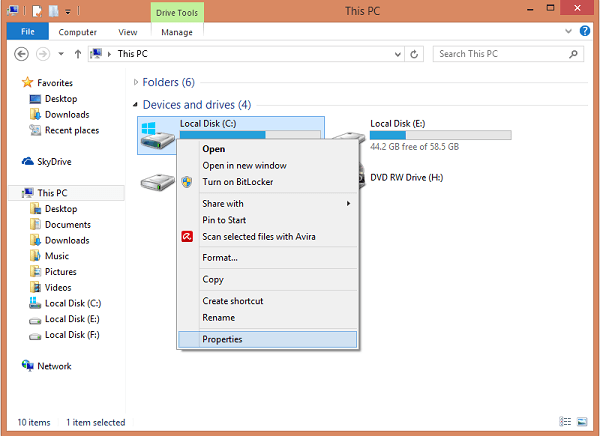Choose Open from the context menu
The image size is (600, 436).
click(x=267, y=149)
